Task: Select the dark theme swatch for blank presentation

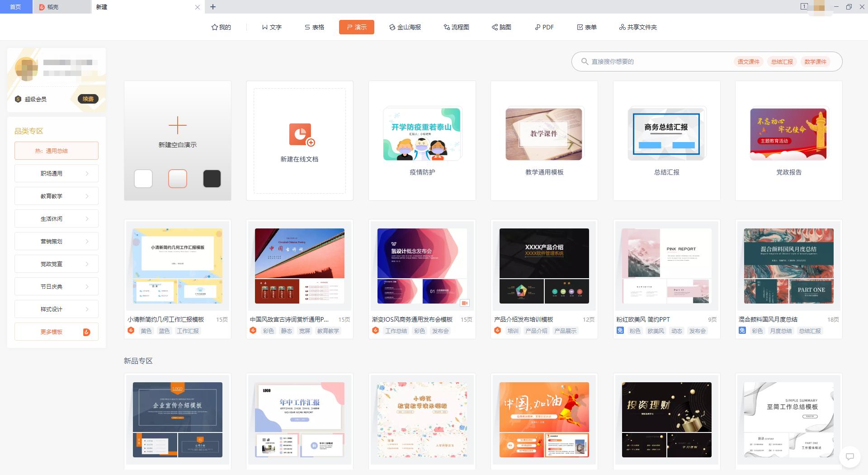Action: 212,179
